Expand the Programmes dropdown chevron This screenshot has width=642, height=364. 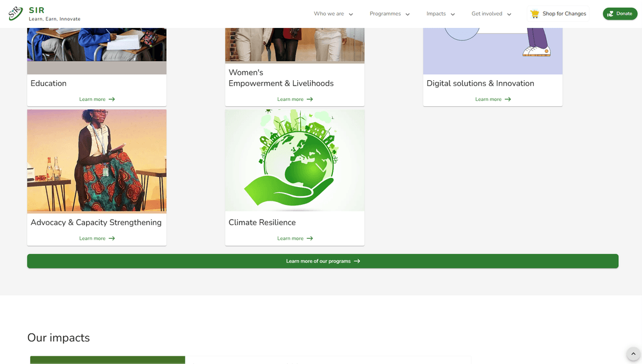tap(408, 14)
